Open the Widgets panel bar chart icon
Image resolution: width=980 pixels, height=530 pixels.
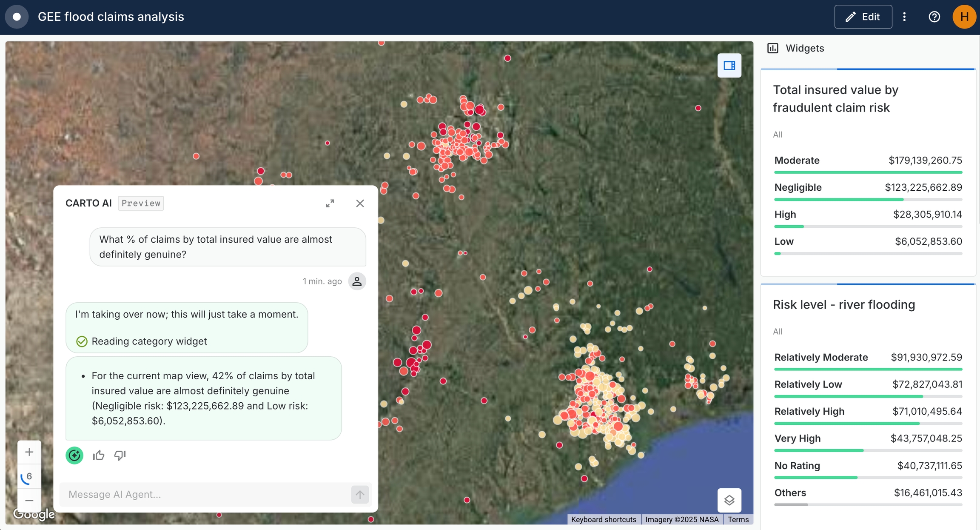click(x=773, y=48)
